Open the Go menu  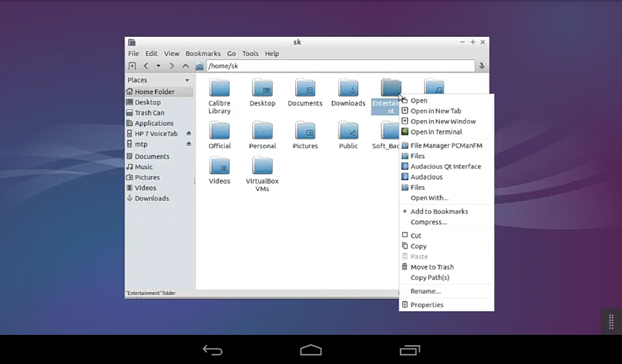(231, 53)
